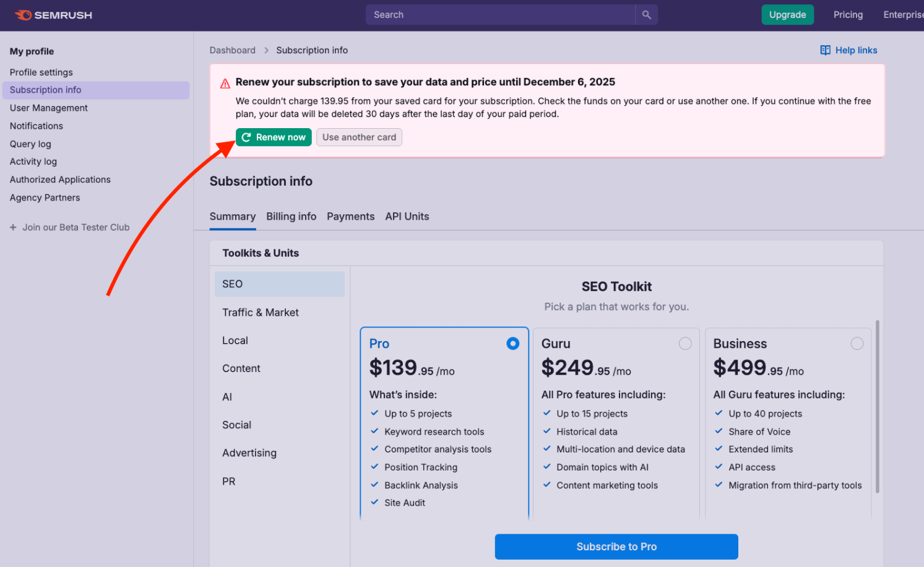
Task: Click the refresh icon inside Renew now button
Action: point(246,137)
